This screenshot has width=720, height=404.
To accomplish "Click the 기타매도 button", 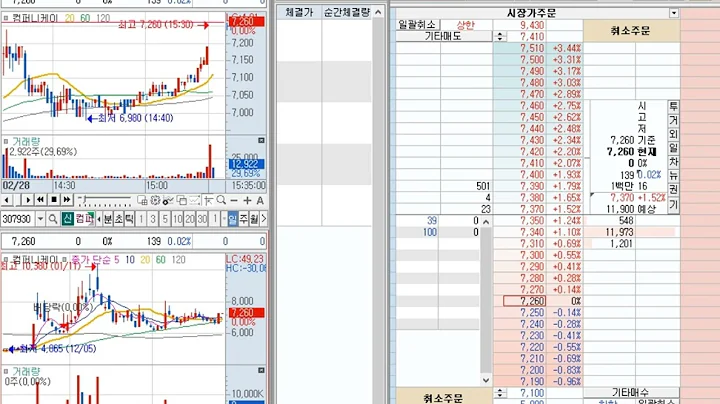I will (444, 36).
